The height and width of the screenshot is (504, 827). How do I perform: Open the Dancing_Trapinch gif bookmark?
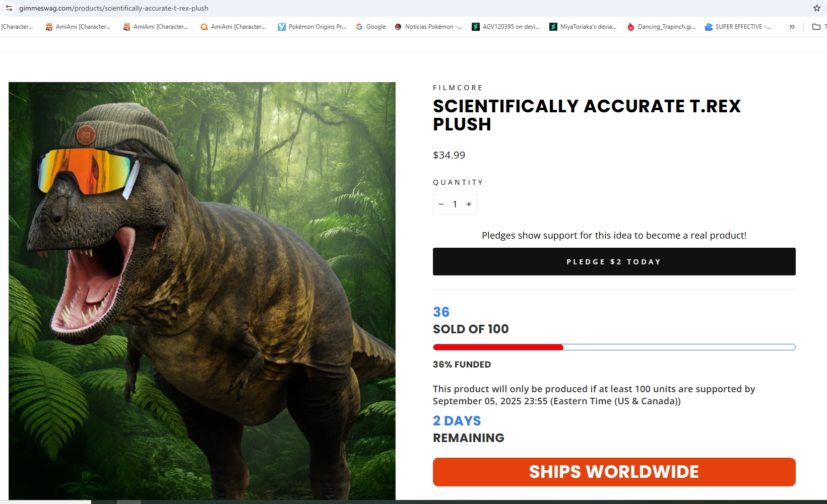[x=661, y=27]
